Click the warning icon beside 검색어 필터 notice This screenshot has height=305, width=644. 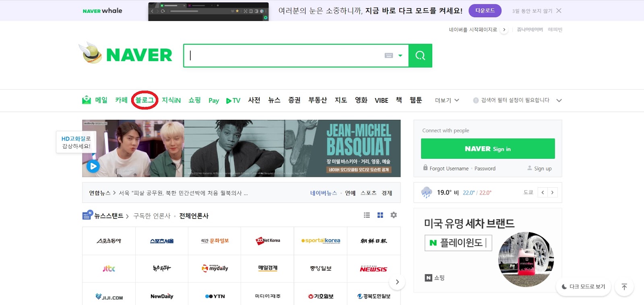pos(476,100)
